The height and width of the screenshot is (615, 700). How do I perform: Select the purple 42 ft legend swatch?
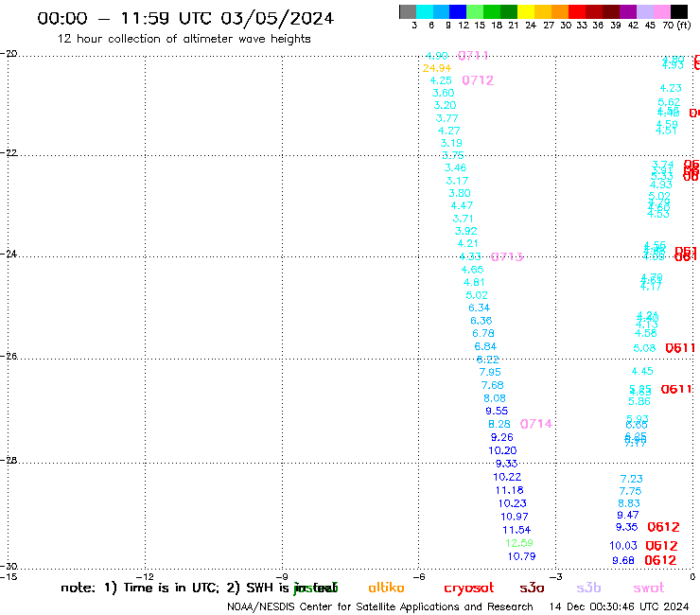[628, 11]
